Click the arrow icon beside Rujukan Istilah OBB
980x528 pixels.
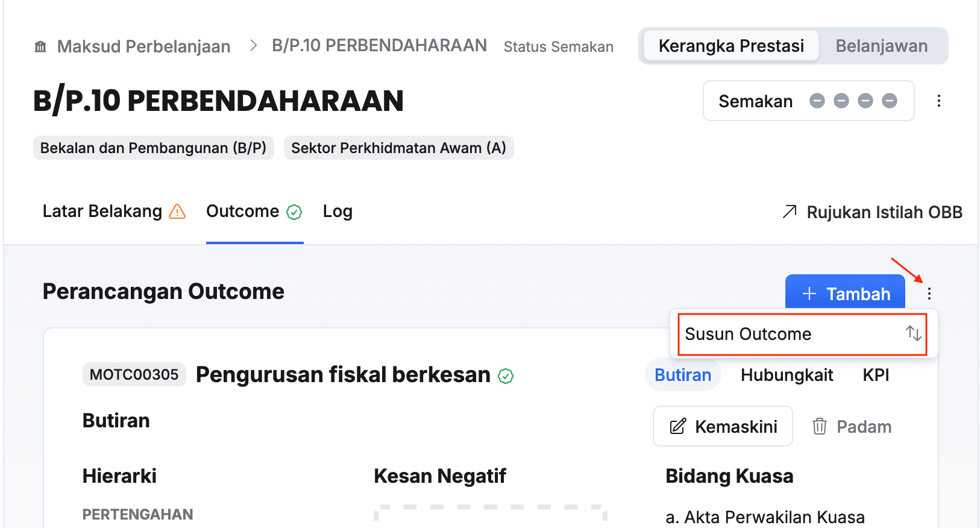pyautogui.click(x=790, y=212)
